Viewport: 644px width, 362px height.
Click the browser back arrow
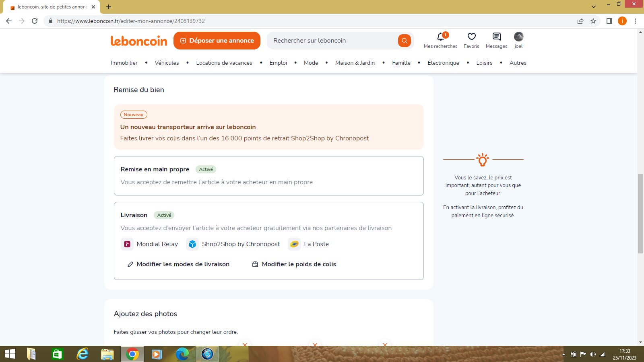9,21
